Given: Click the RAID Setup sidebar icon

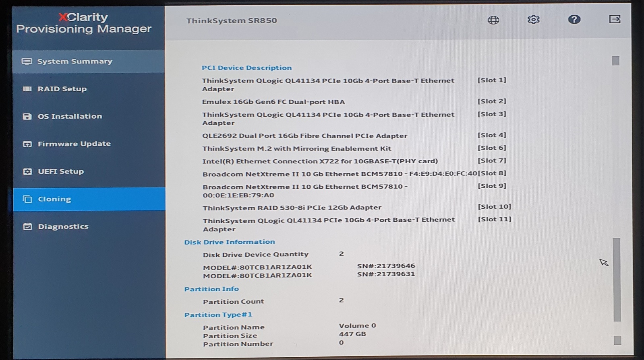Looking at the screenshot, I should [x=27, y=89].
